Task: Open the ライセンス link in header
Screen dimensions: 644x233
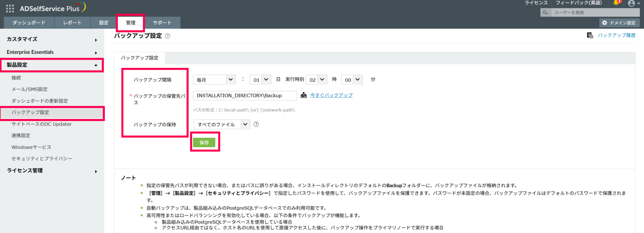Action: [x=536, y=3]
